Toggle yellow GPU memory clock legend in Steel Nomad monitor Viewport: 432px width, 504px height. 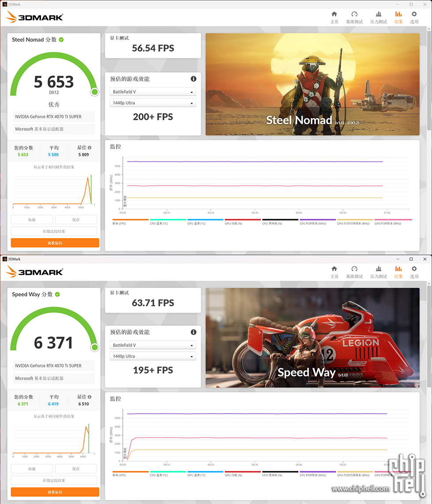[x=355, y=222]
